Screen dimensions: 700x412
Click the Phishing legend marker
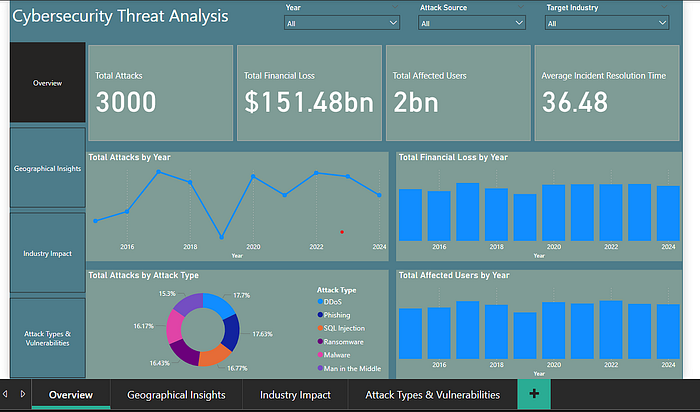coord(320,315)
